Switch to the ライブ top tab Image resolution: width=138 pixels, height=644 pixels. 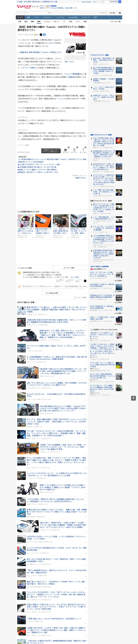pos(37,17)
